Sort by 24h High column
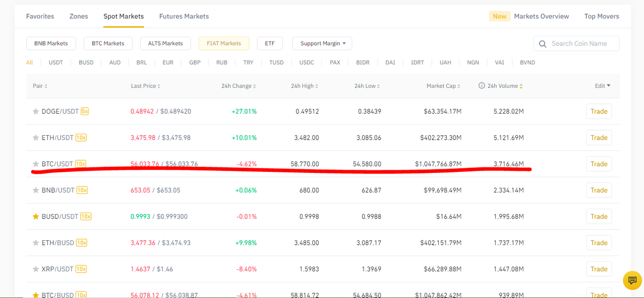644x298 pixels. [304, 86]
